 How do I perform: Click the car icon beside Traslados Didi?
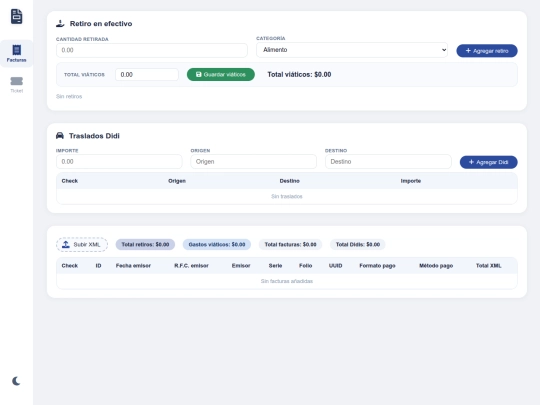click(x=60, y=135)
